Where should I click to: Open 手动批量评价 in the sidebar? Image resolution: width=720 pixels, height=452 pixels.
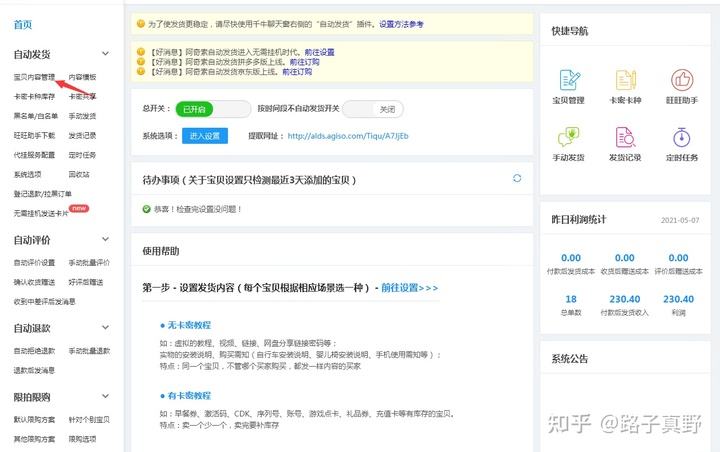[x=90, y=263]
